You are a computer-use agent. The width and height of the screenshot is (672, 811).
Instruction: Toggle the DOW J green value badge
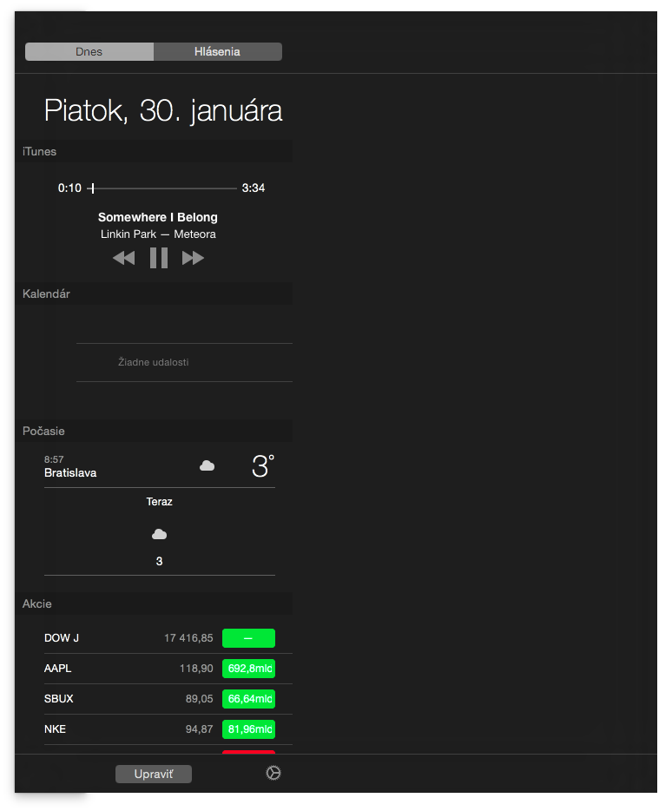click(x=248, y=638)
